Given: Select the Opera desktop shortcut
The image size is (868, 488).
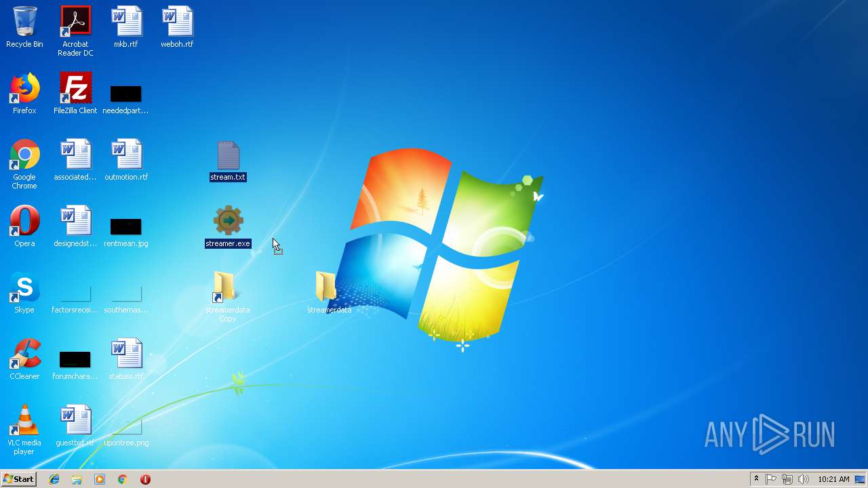Looking at the screenshot, I should pyautogui.click(x=24, y=226).
